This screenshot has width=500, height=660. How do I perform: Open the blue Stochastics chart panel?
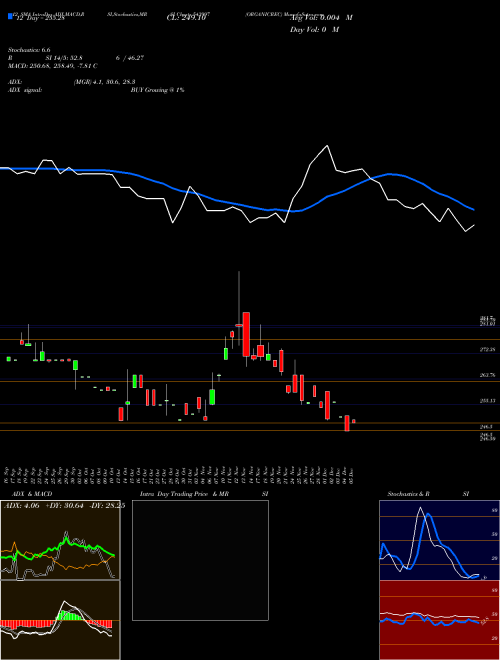click(x=439, y=540)
